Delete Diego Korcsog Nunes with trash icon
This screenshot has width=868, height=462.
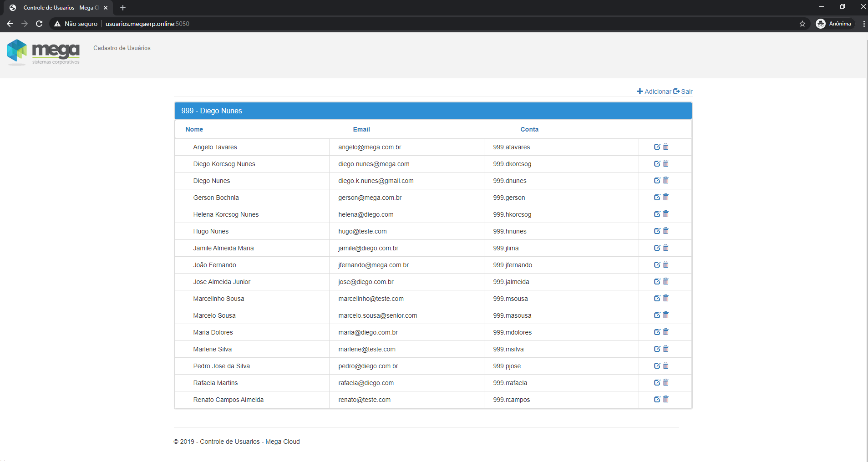coord(666,163)
